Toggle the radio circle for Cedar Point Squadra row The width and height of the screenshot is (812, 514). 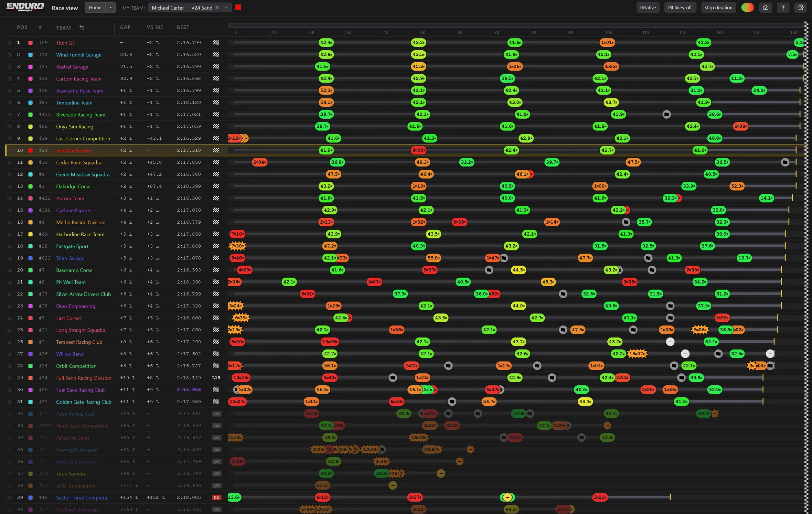[x=9, y=162]
